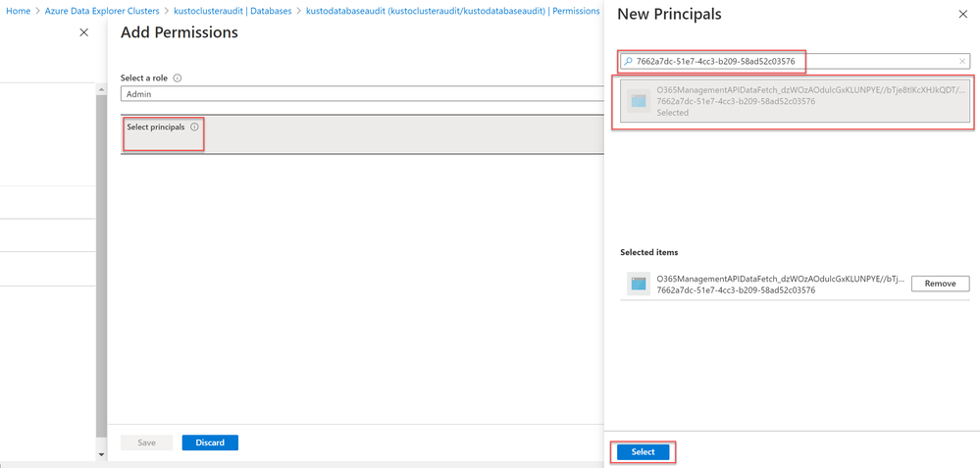Screen dimensions: 980x468
Task: Click the left pane scrollbar down arrow
Action: [102, 454]
